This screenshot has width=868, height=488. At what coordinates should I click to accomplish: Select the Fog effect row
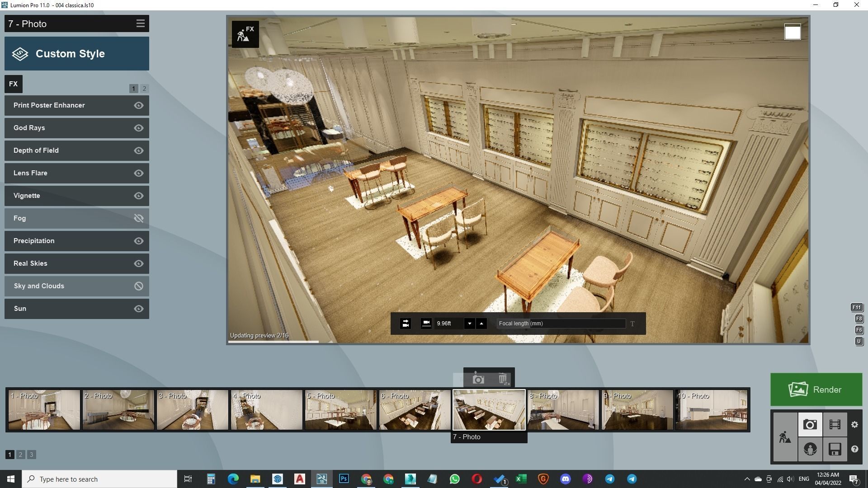pyautogui.click(x=77, y=218)
